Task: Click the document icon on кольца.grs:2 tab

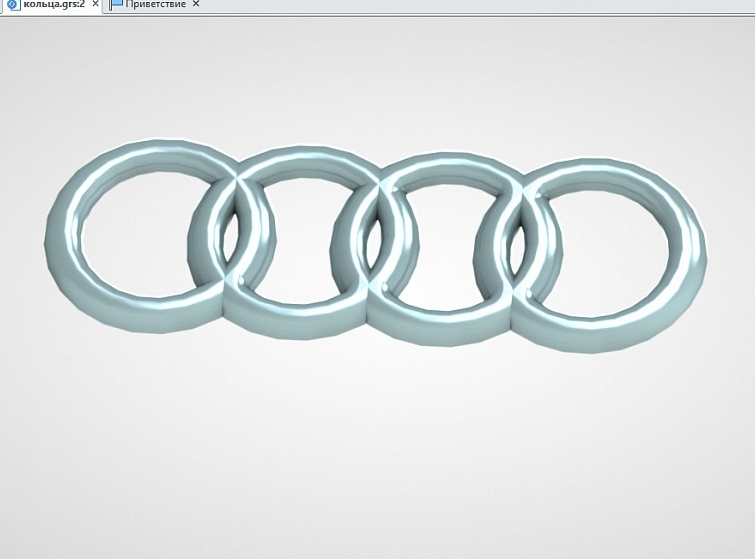Action: pyautogui.click(x=13, y=5)
